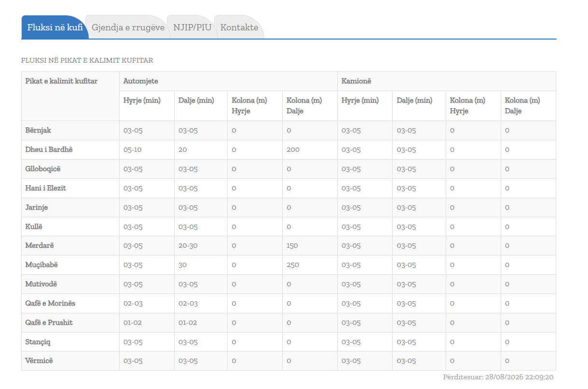Click Automjete 02-03 exit time for Qafë e Morinës
The width and height of the screenshot is (588, 389).
[188, 304]
